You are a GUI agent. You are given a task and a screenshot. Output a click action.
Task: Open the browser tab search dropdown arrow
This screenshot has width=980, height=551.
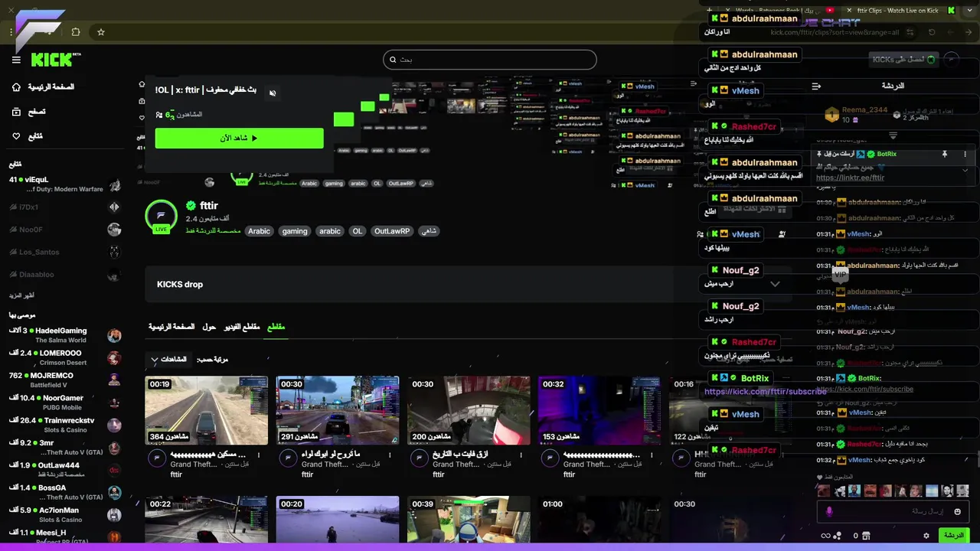click(x=970, y=11)
